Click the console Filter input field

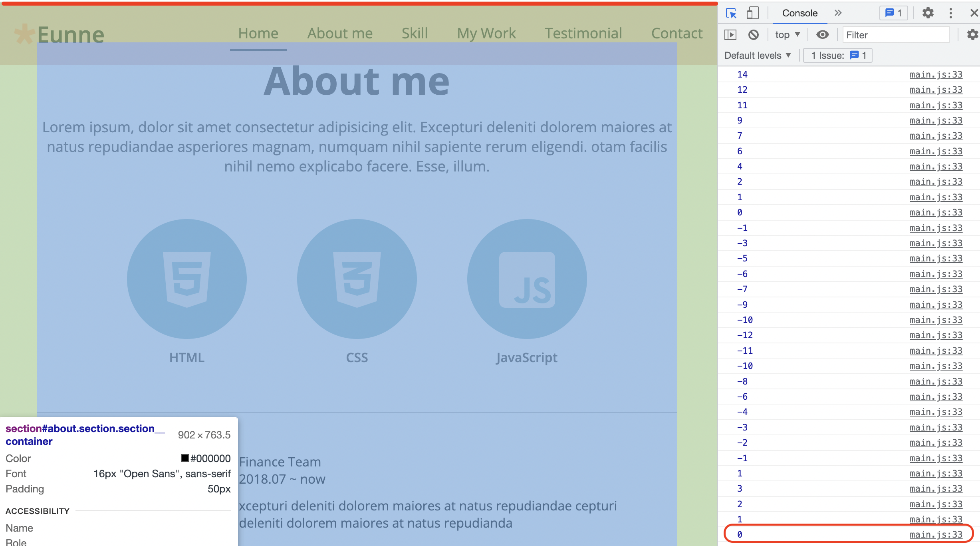pyautogui.click(x=895, y=35)
